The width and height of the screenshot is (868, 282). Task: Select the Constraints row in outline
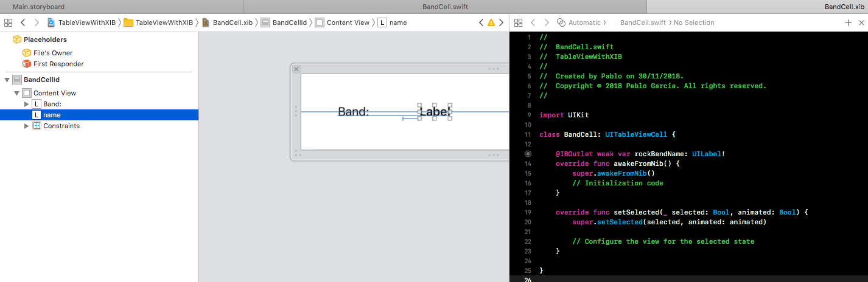click(99, 126)
